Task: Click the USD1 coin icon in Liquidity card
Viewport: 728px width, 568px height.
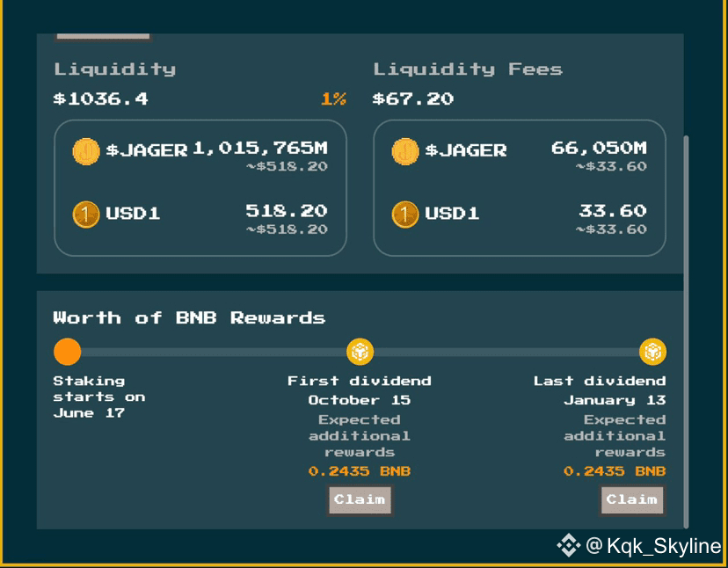Action: (x=86, y=215)
